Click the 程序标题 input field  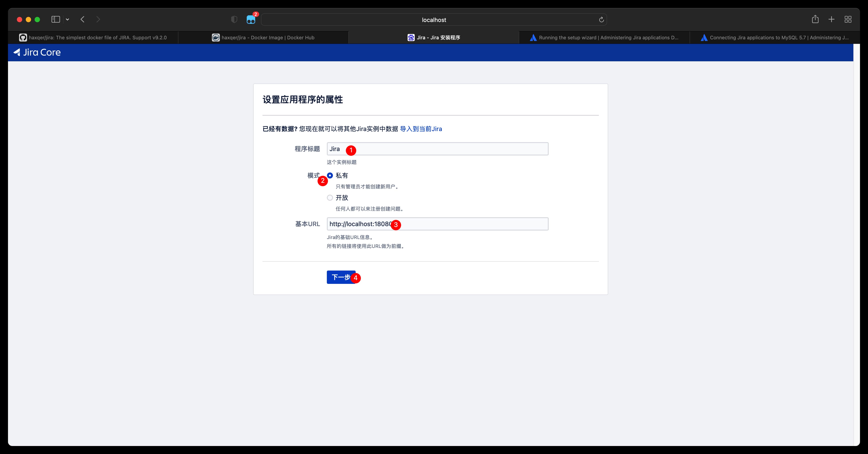437,149
